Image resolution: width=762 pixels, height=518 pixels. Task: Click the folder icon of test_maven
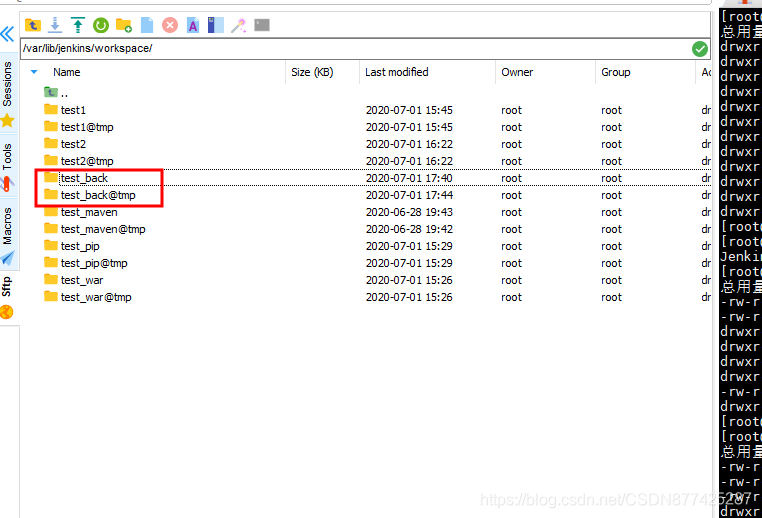coord(51,211)
